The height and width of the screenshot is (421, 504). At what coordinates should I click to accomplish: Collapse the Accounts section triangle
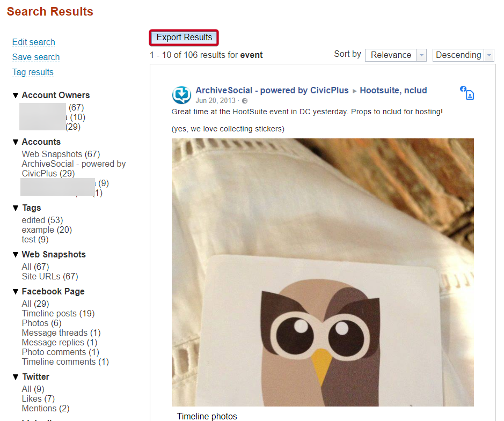(16, 142)
